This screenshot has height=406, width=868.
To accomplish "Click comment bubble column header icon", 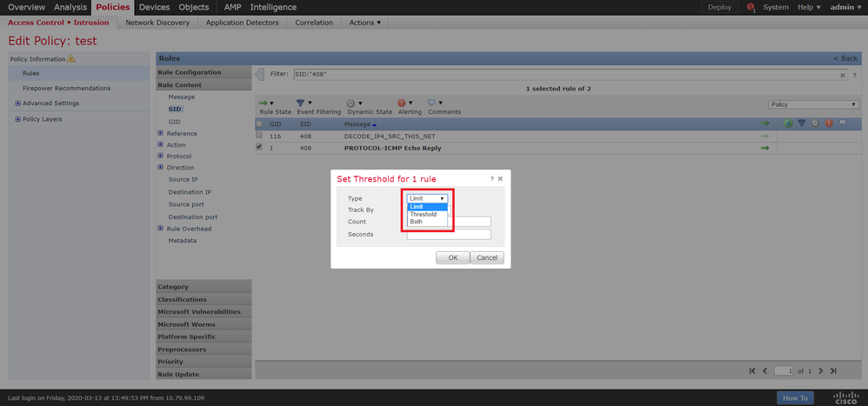I will point(843,123).
